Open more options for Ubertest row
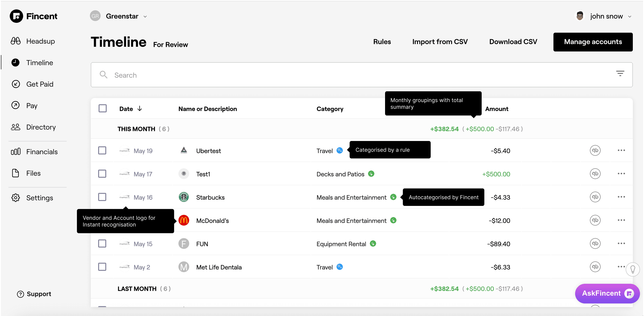 tap(621, 150)
